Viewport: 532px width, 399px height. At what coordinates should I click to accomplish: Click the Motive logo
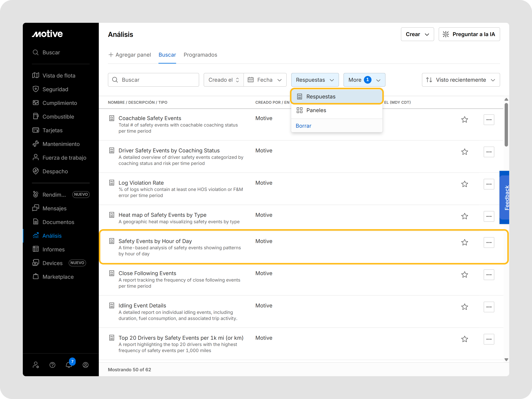click(47, 34)
